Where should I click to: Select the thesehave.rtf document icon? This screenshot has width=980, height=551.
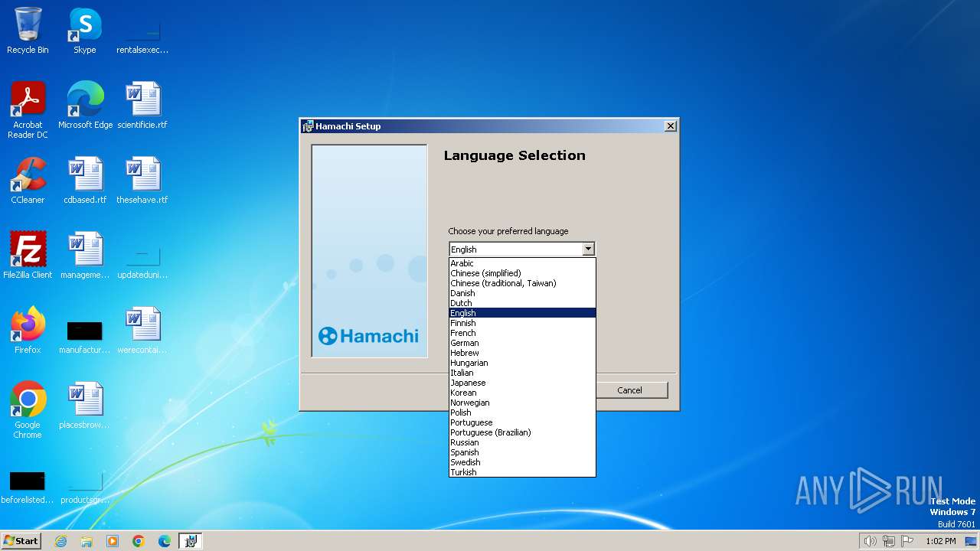tap(142, 181)
